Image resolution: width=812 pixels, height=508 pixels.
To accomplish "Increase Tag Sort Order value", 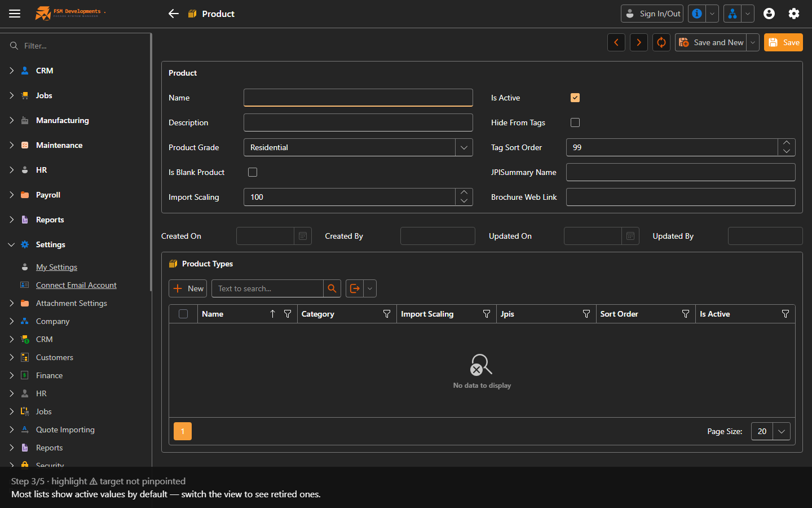I will click(x=787, y=143).
